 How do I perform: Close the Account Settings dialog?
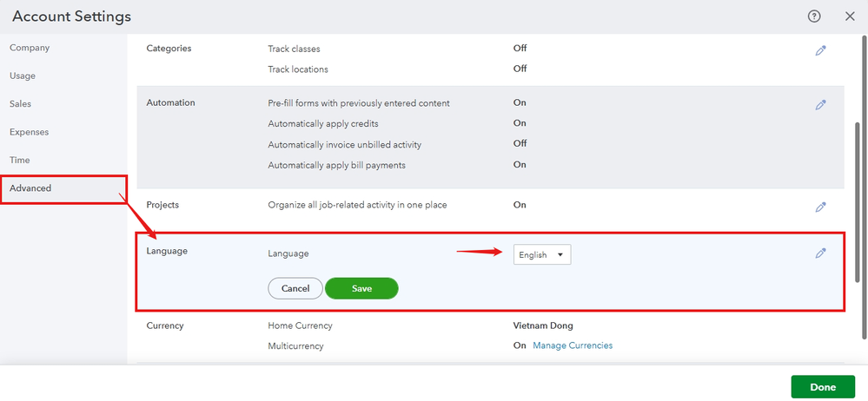tap(850, 16)
